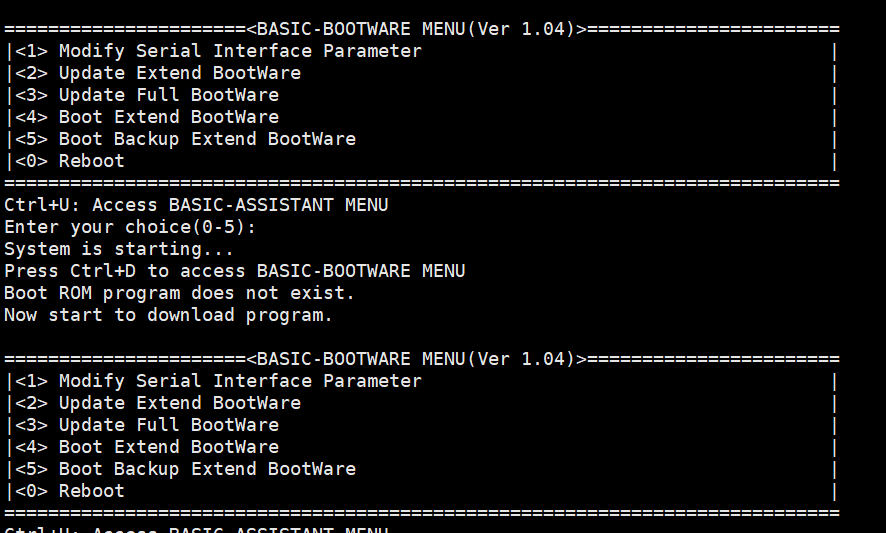Select Boot Backup Extend BootWare in second menu

[206, 469]
